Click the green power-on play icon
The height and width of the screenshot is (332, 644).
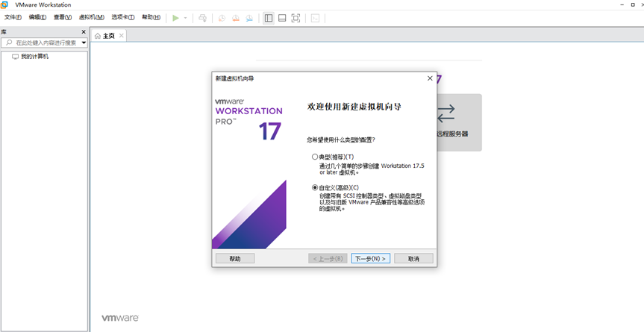pyautogui.click(x=176, y=18)
